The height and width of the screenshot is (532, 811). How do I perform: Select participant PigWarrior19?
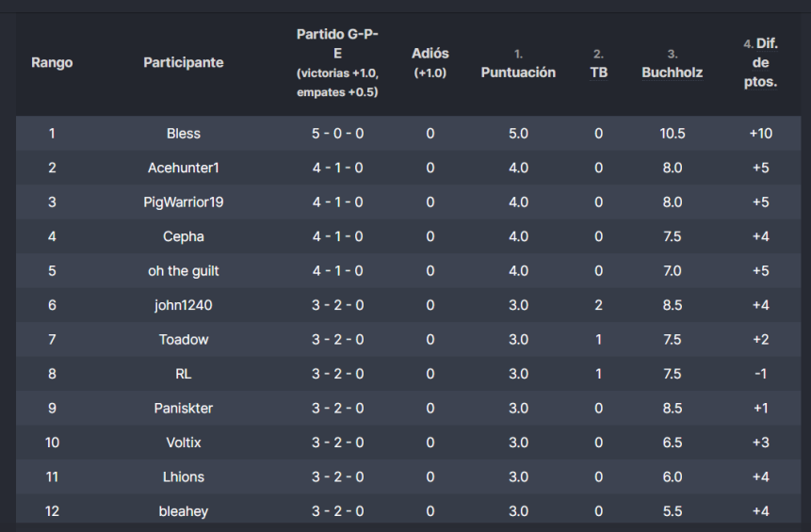184,202
